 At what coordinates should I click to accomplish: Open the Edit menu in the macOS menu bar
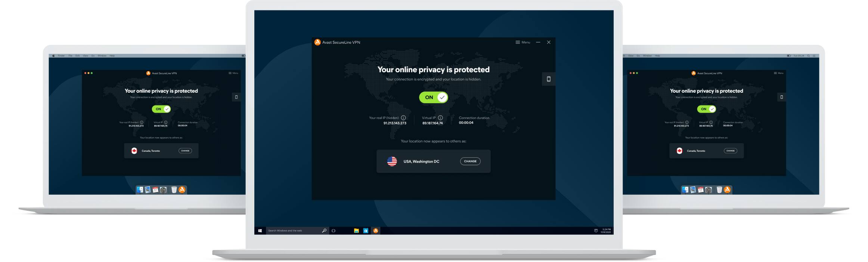pos(78,56)
